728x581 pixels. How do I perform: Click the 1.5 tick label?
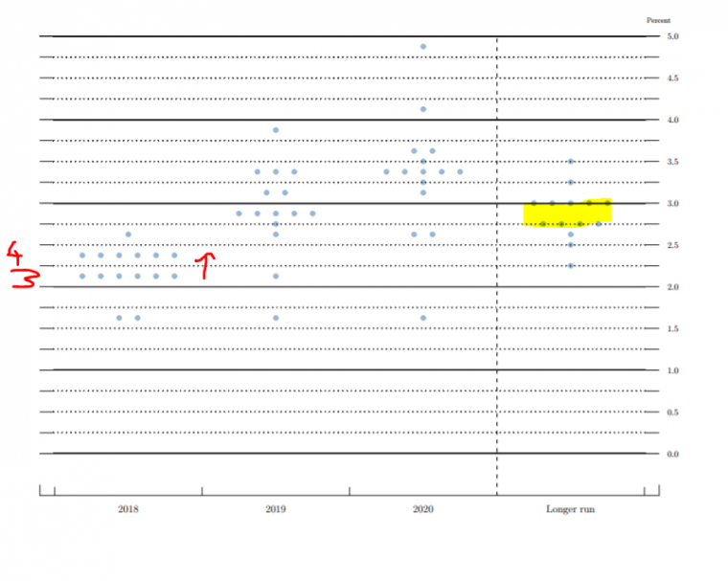click(x=672, y=328)
